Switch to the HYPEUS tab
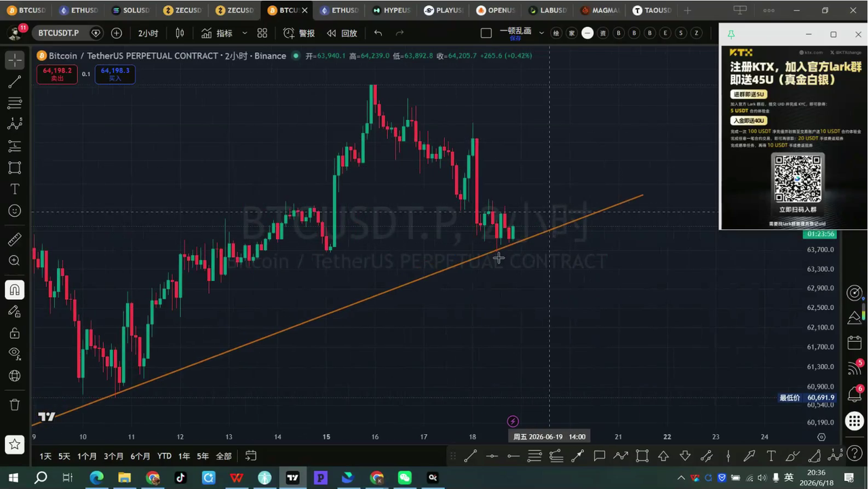The height and width of the screenshot is (489, 868). click(391, 10)
